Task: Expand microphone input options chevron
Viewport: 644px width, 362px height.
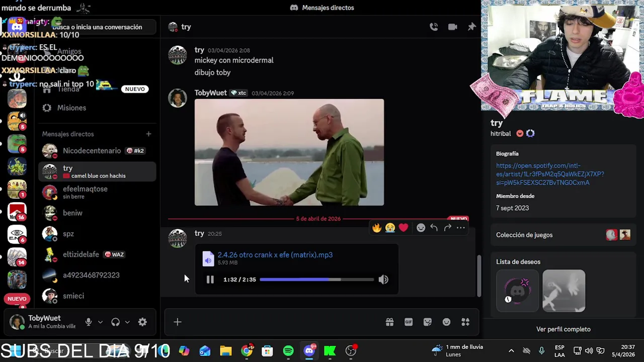Action: [x=100, y=322]
